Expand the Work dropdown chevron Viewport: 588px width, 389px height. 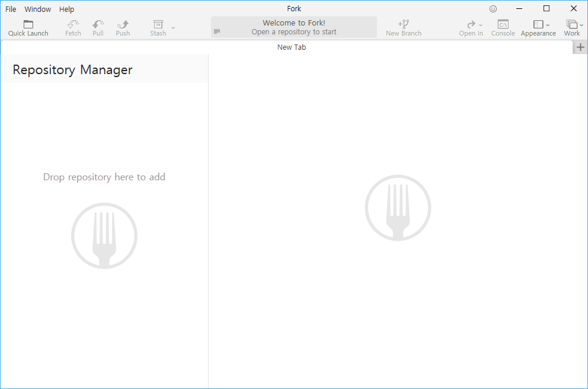(x=581, y=25)
